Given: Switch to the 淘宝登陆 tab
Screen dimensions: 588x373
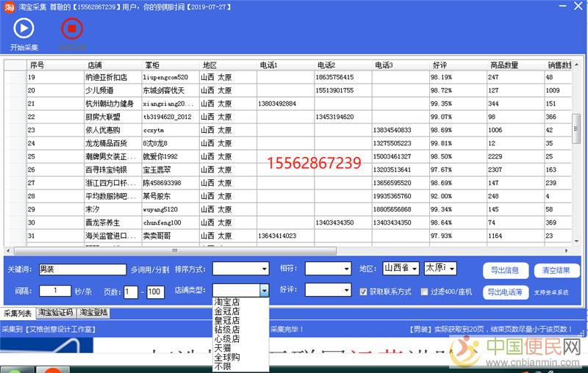Looking at the screenshot, I should tap(93, 313).
